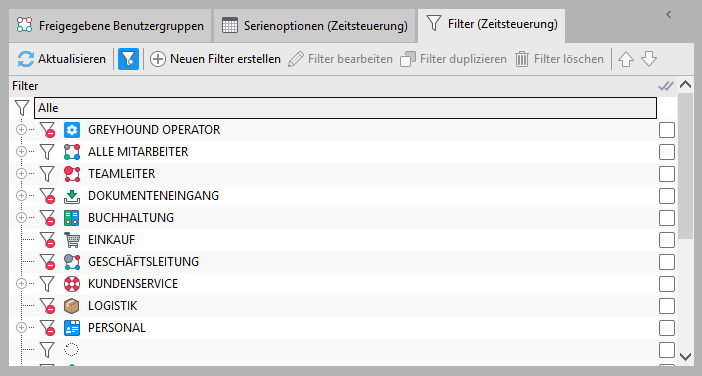
Task: Switch to Freigegebene Benutzergruppen tab
Action: (110, 26)
